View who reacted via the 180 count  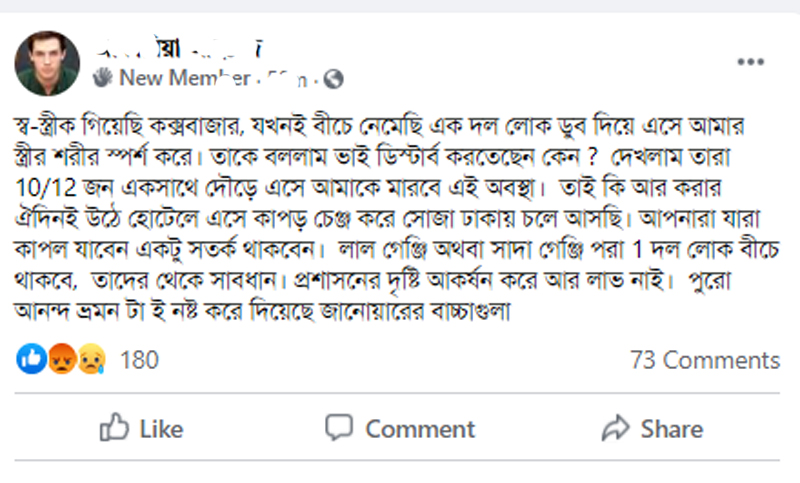click(139, 360)
